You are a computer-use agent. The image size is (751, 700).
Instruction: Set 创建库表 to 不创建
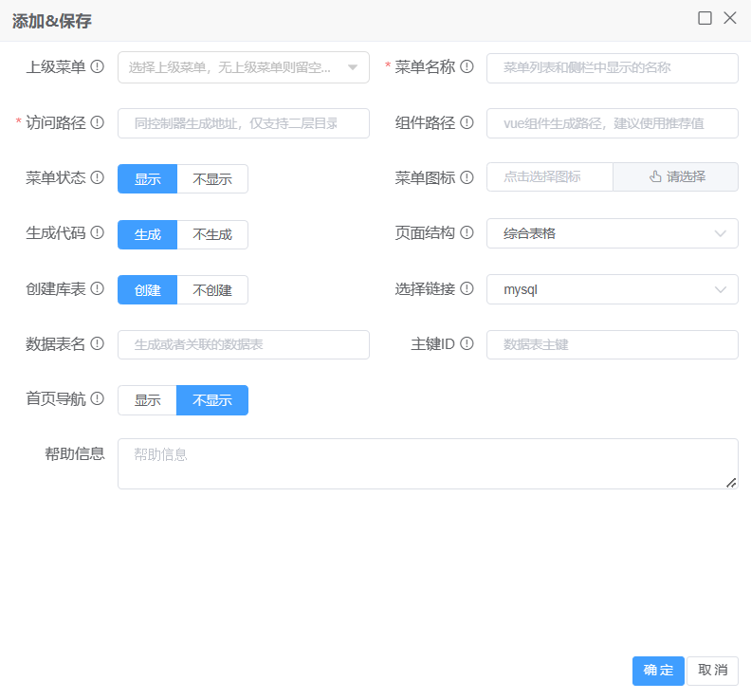coord(212,290)
